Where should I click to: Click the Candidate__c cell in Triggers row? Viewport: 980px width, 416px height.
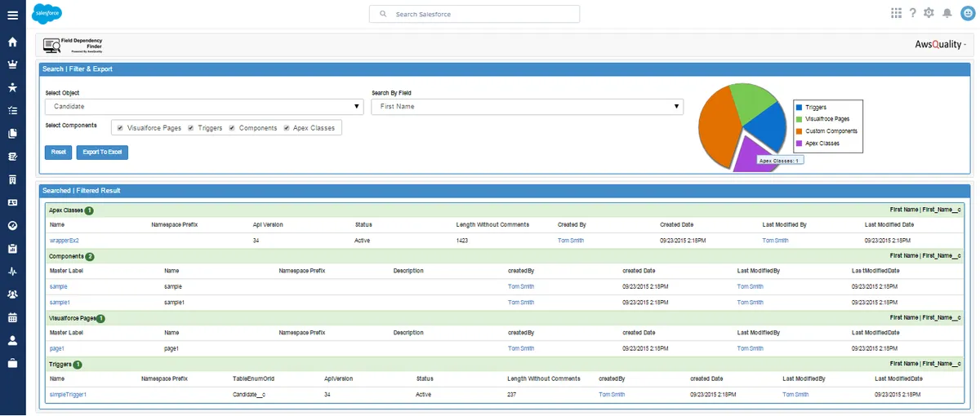[250, 394]
